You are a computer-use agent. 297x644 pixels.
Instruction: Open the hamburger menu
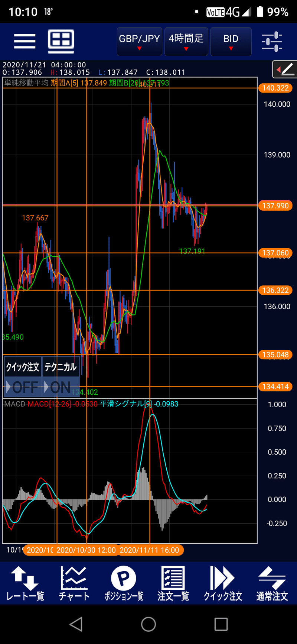tap(25, 41)
